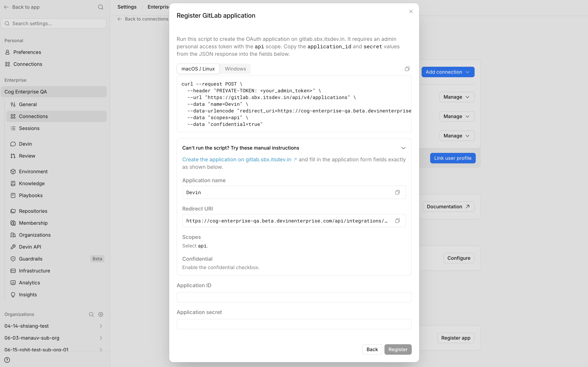
Task: Collapse the manual instructions section
Action: (403, 148)
